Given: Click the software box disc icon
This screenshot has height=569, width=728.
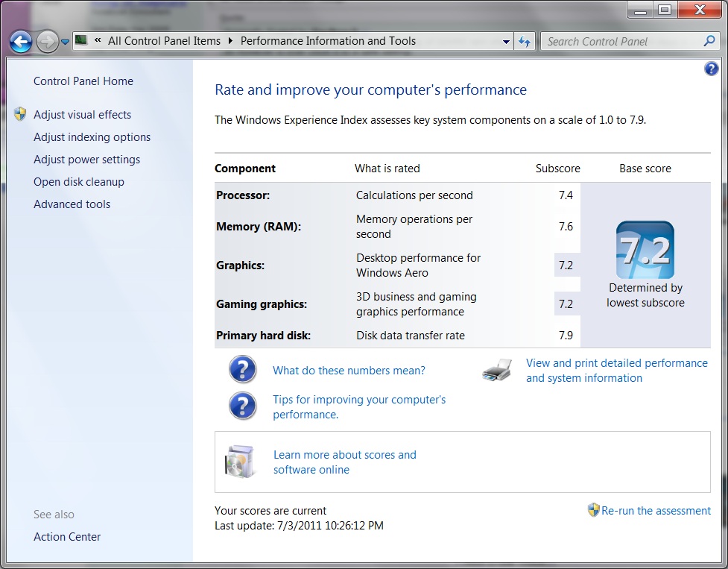Looking at the screenshot, I should [x=239, y=462].
